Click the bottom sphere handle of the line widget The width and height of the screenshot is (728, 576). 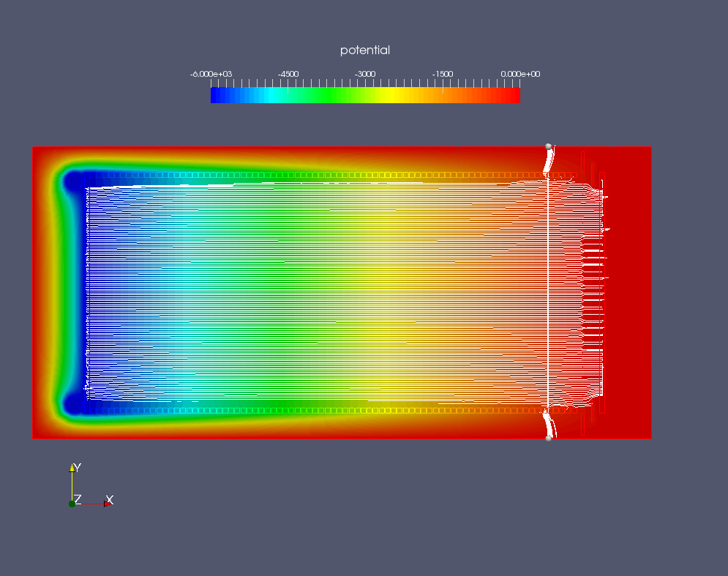549,438
